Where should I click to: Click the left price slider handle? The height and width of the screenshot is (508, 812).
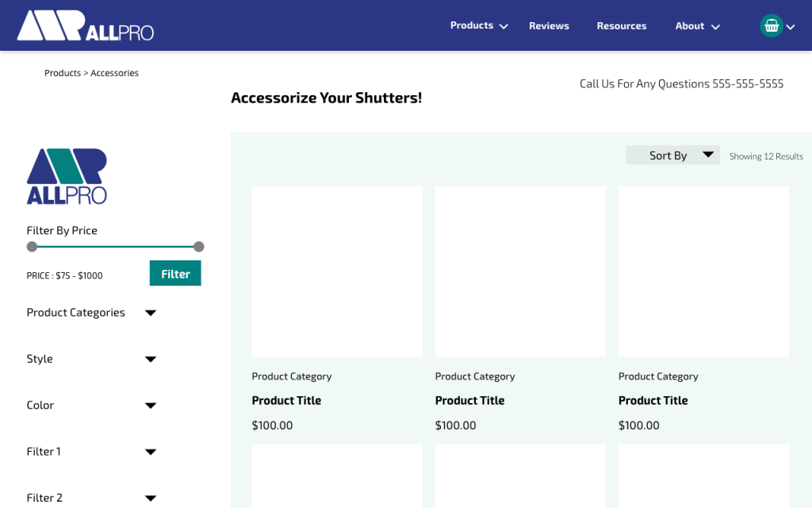pyautogui.click(x=32, y=247)
